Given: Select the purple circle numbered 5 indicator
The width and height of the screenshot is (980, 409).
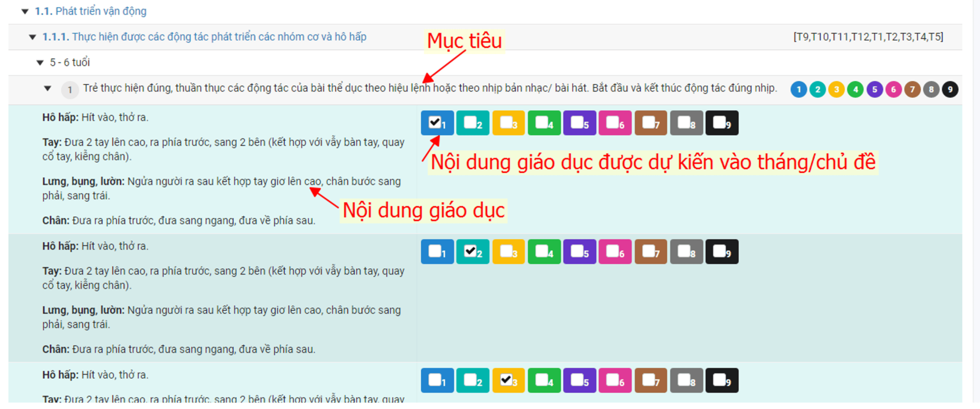Looking at the screenshot, I should 875,90.
